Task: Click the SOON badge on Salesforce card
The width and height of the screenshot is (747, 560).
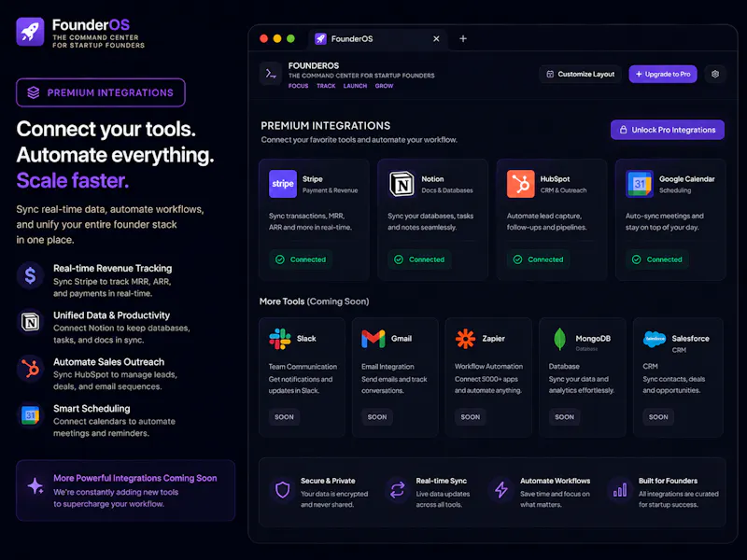Action: click(x=658, y=416)
